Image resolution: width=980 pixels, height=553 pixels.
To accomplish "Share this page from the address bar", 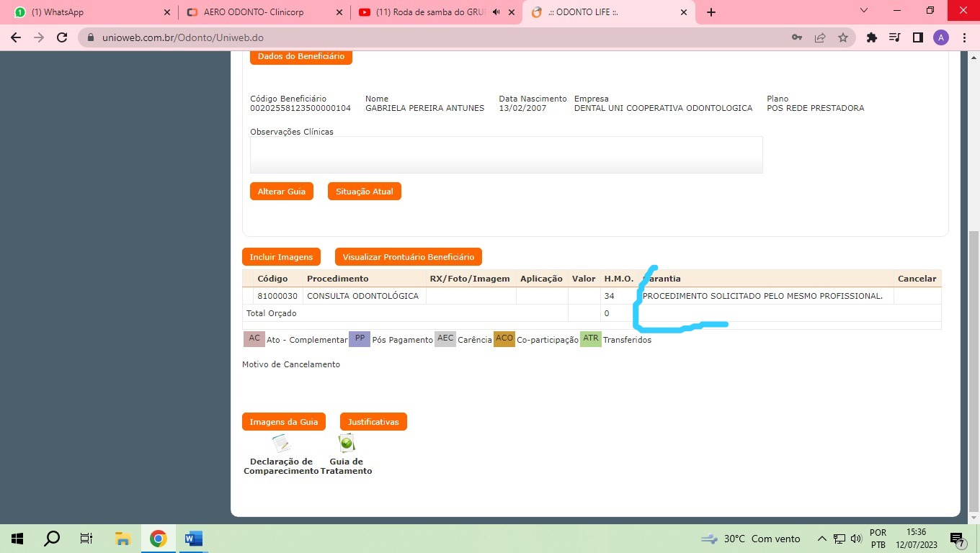I will 820,37.
